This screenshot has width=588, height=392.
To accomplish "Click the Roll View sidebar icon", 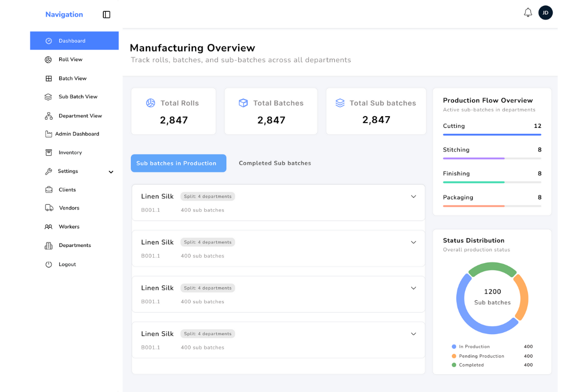I will pyautogui.click(x=49, y=60).
